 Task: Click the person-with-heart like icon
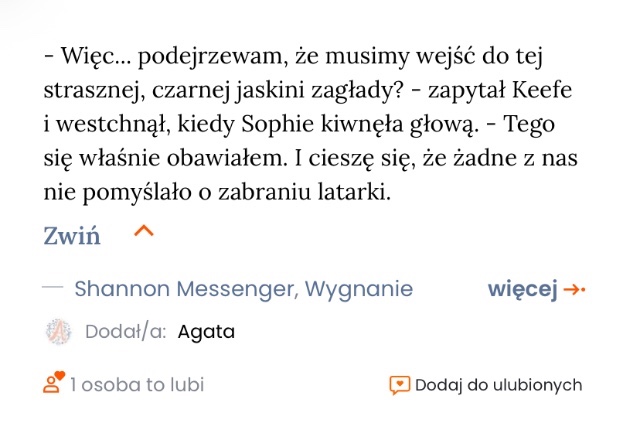(53, 383)
